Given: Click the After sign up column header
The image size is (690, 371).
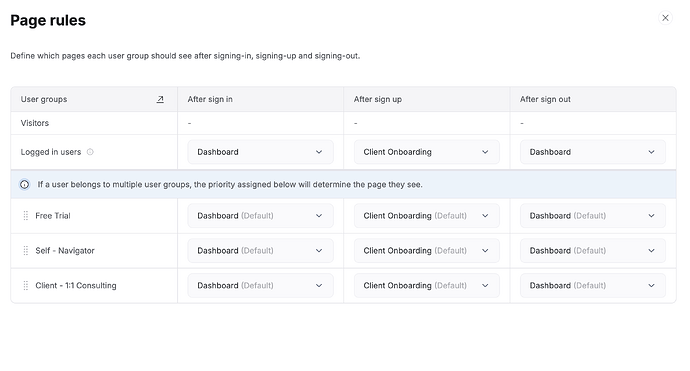Looking at the screenshot, I should pos(378,99).
